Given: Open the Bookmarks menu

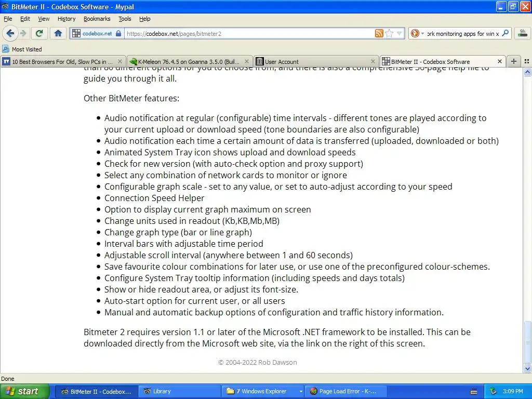Looking at the screenshot, I should pos(97,19).
